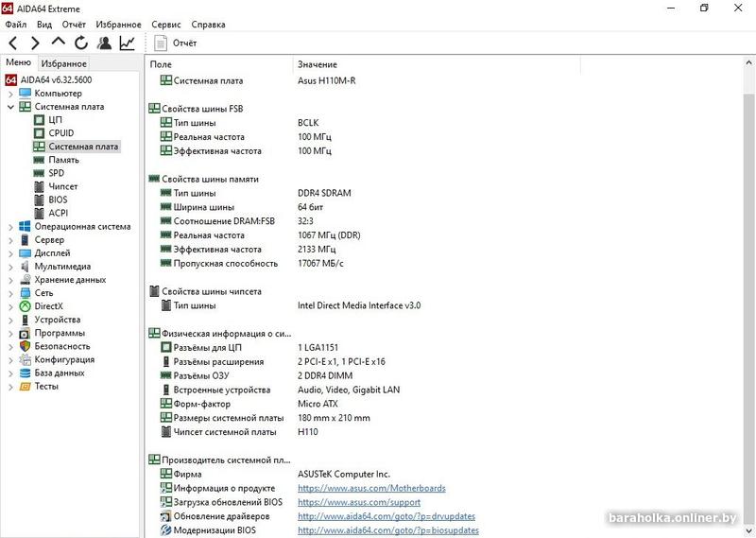This screenshot has width=756, height=538.
Task: Open the aida64.com biosupdates link
Action: (388, 530)
